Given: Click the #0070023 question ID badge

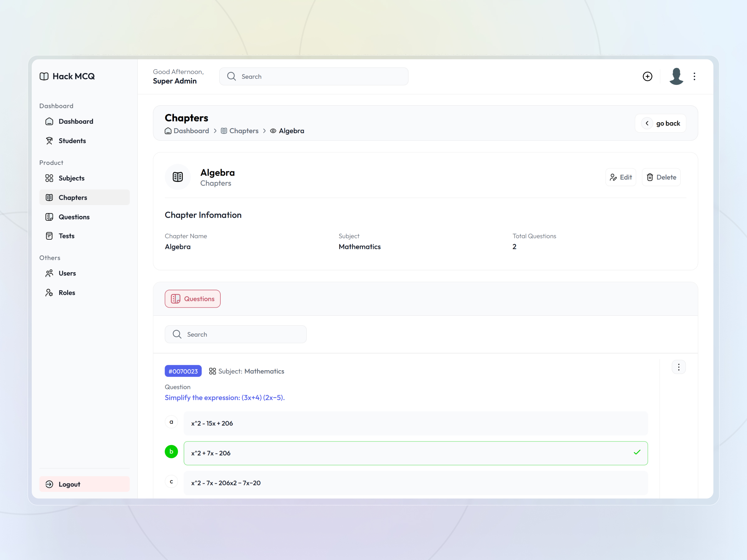Looking at the screenshot, I should [x=183, y=371].
